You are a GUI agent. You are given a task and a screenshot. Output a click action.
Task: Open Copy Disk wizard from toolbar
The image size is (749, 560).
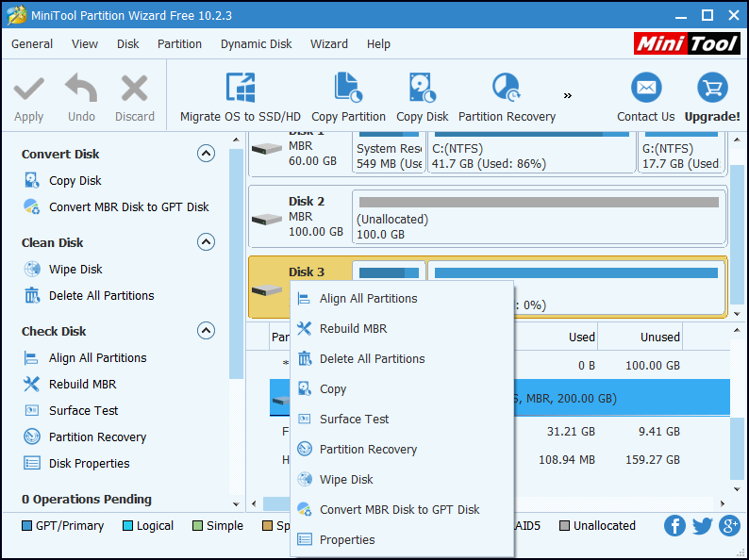(x=423, y=98)
